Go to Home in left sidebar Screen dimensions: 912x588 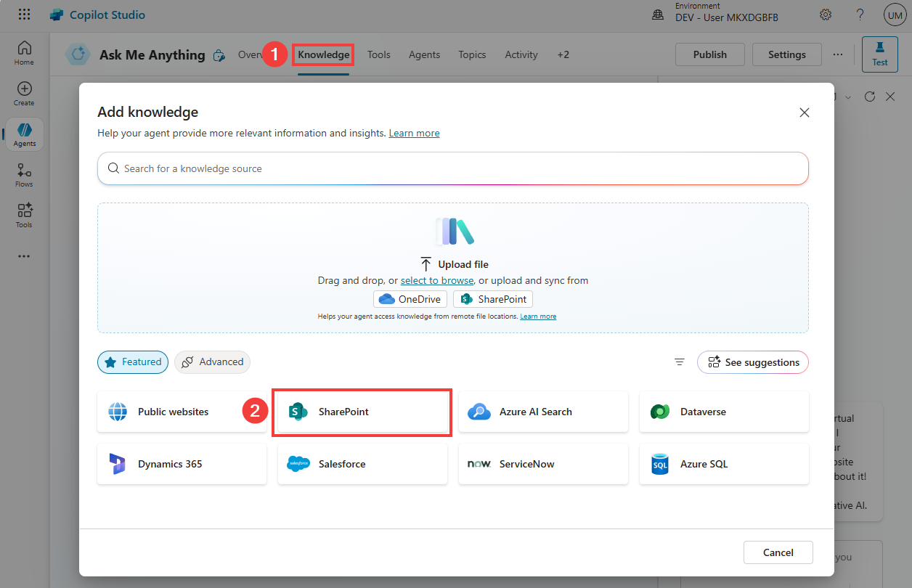tap(24, 53)
